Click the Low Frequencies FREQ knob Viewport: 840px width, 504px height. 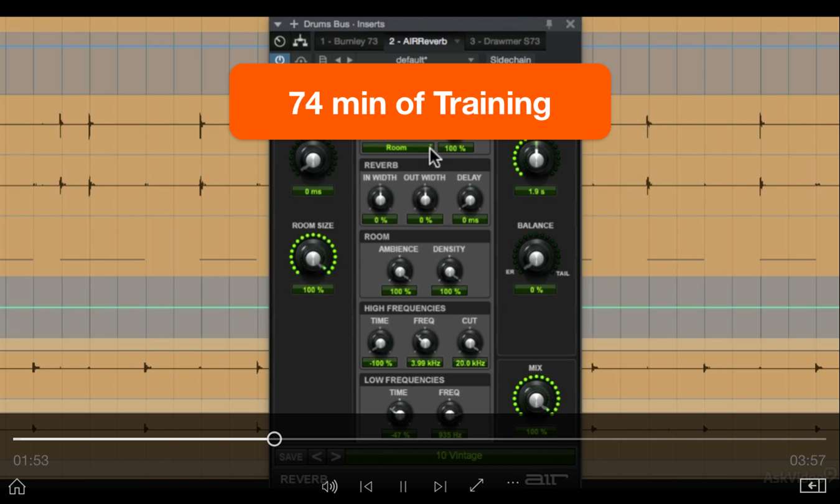[x=449, y=414]
